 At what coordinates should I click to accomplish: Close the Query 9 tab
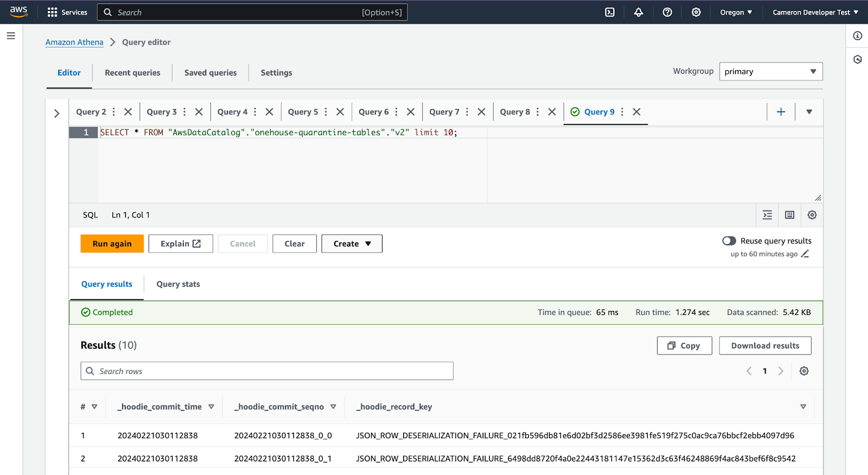(x=636, y=112)
